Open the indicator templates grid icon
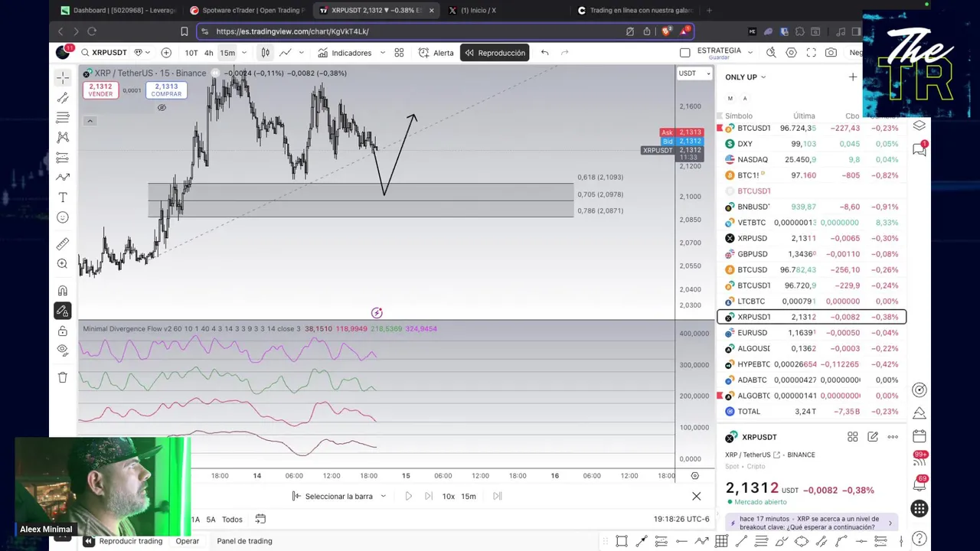 (399, 53)
